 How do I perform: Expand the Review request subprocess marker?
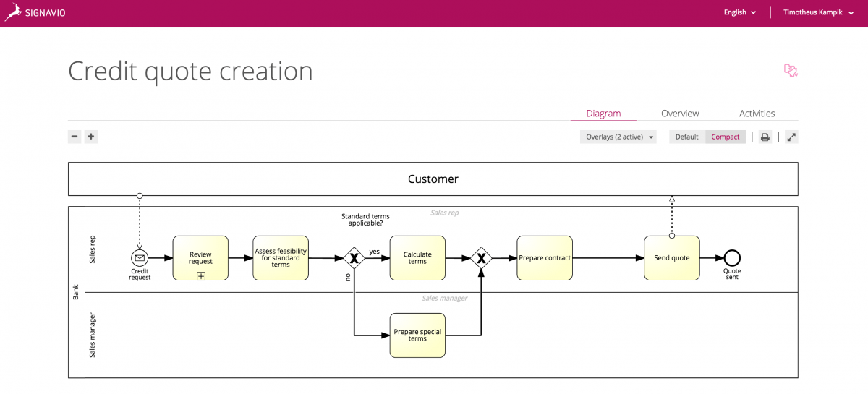point(201,275)
